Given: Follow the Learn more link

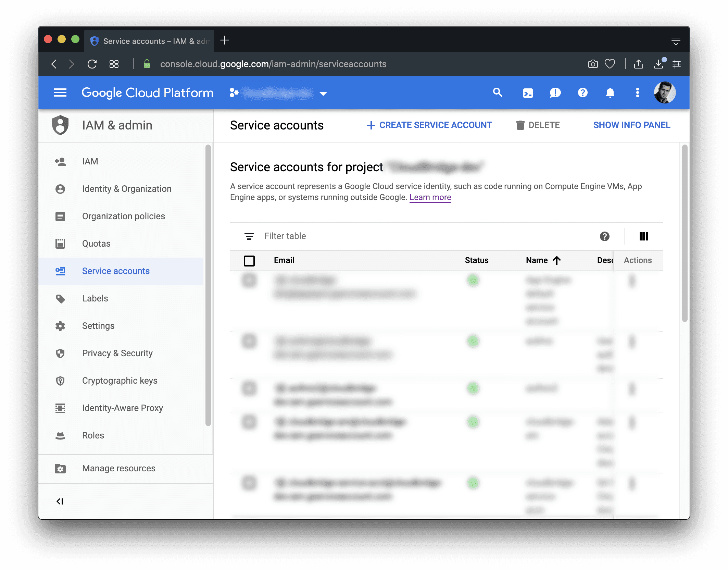Looking at the screenshot, I should tap(430, 197).
